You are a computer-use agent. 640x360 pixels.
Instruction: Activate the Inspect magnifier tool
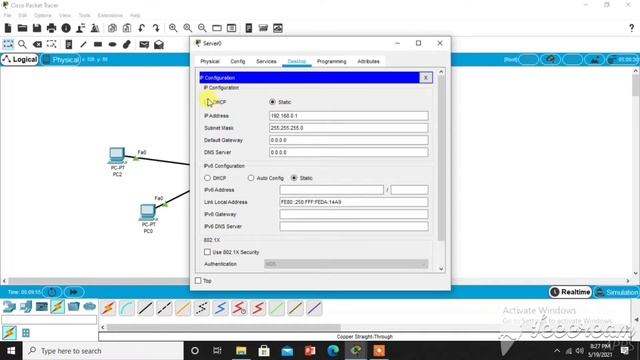(22, 44)
